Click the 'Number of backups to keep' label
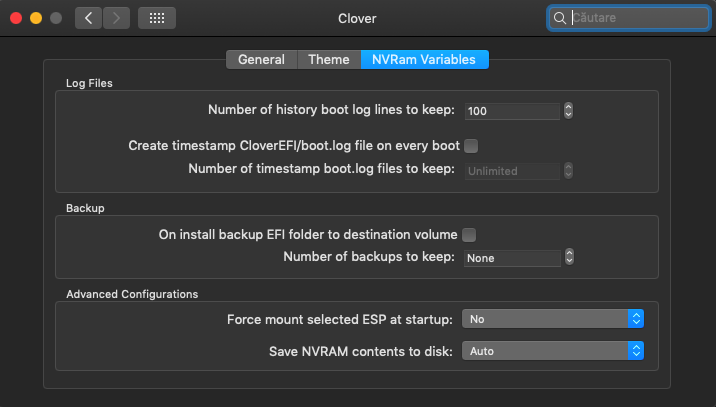 pyautogui.click(x=369, y=257)
